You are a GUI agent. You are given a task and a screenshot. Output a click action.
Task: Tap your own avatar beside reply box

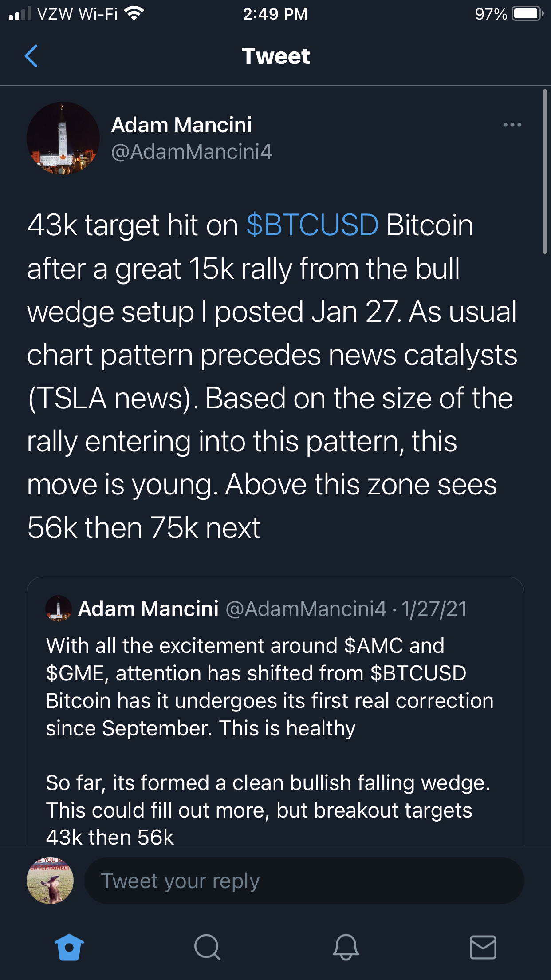50,881
